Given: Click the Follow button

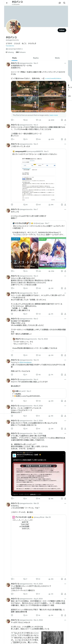Looking at the screenshot, I should [62, 30].
